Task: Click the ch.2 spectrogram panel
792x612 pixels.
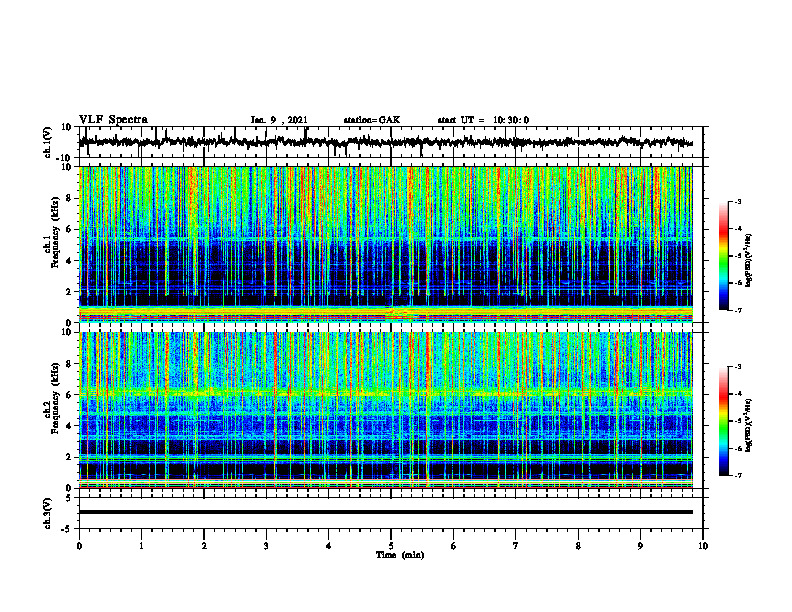Action: (x=386, y=410)
